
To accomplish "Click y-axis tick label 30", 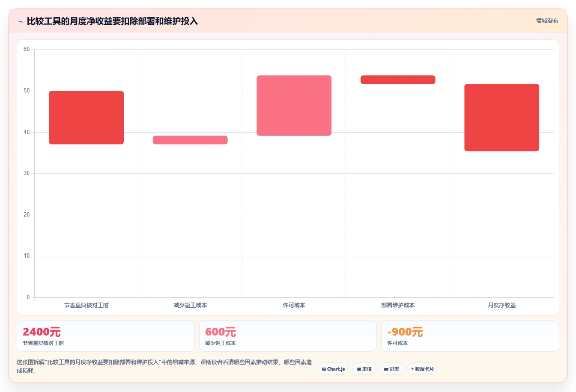I will [x=27, y=173].
